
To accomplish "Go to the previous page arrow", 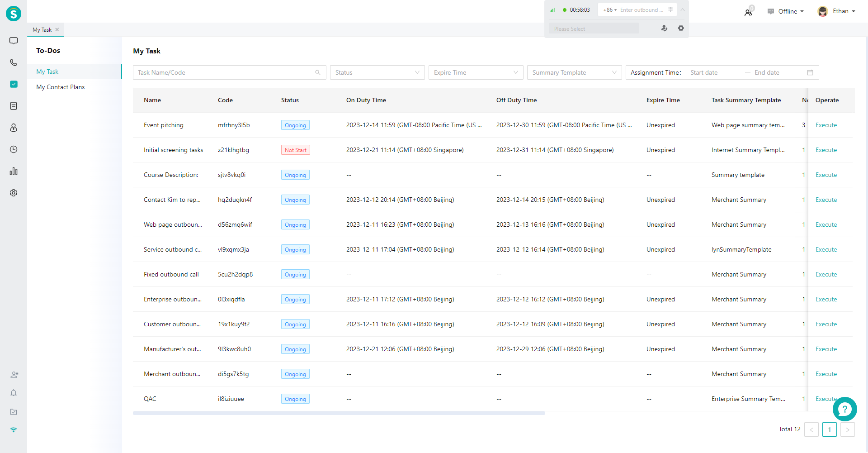I will click(x=811, y=429).
